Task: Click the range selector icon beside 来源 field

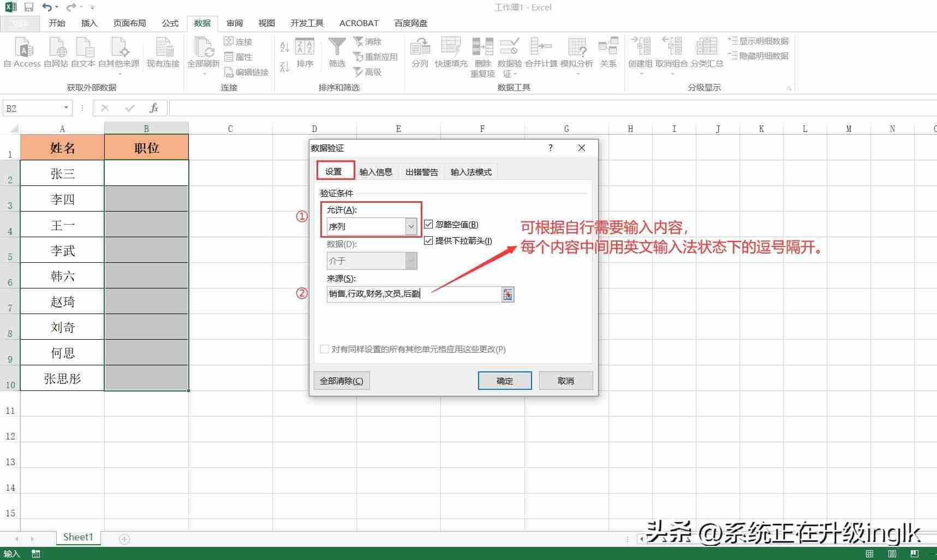Action: (x=508, y=294)
